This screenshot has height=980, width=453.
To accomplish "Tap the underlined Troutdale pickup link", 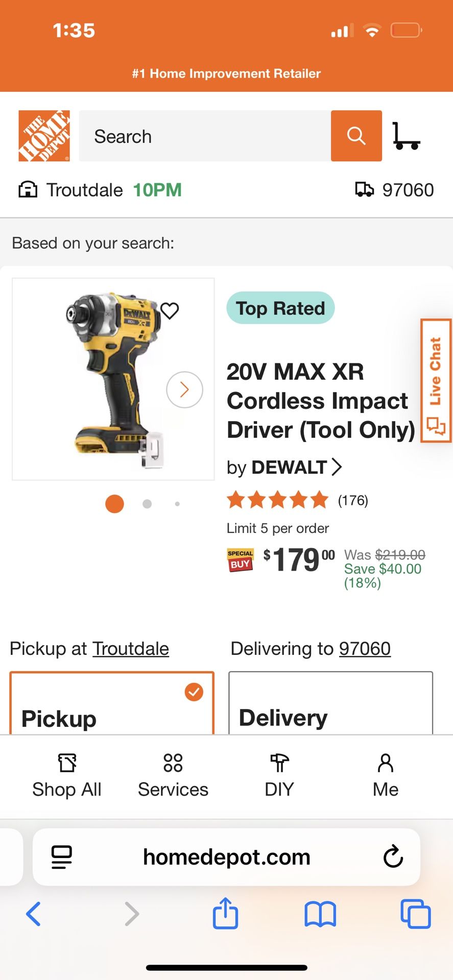I will pyautogui.click(x=130, y=648).
